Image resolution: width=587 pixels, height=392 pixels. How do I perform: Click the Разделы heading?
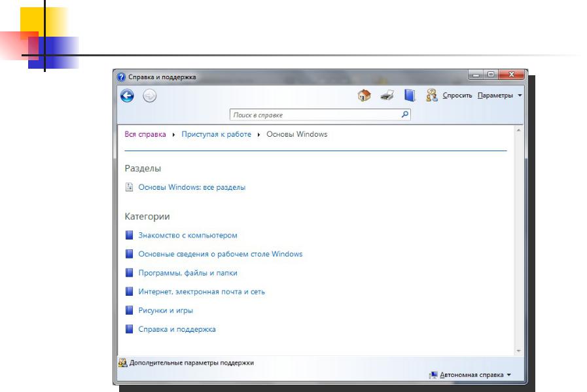click(143, 168)
